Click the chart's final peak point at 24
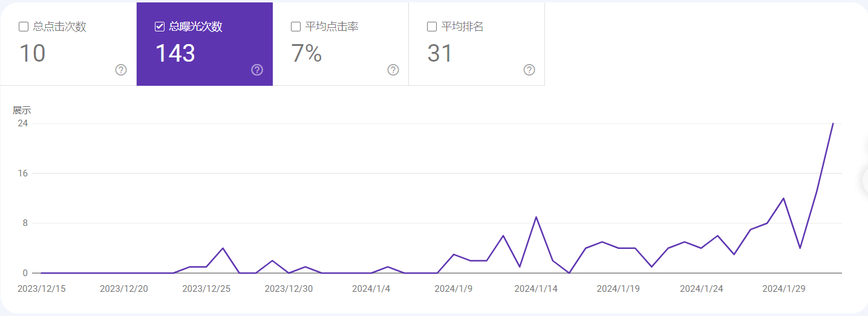This screenshot has height=316, width=868. pyautogui.click(x=833, y=123)
